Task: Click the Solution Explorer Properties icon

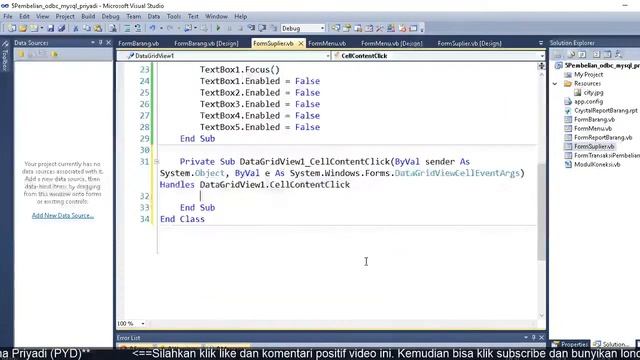Action: point(557,54)
